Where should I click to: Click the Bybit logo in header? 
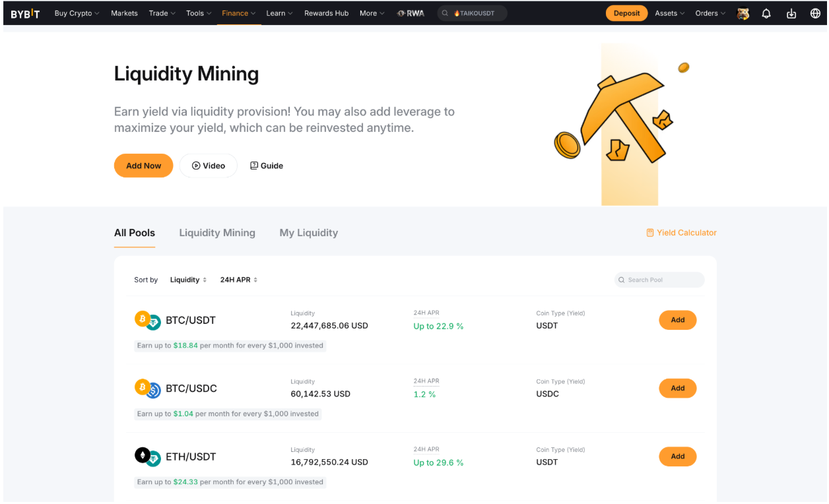tap(25, 13)
